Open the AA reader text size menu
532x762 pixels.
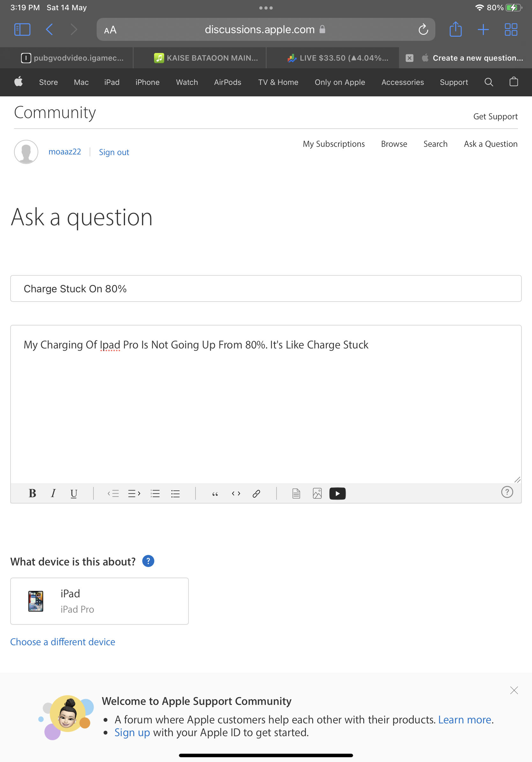110,30
